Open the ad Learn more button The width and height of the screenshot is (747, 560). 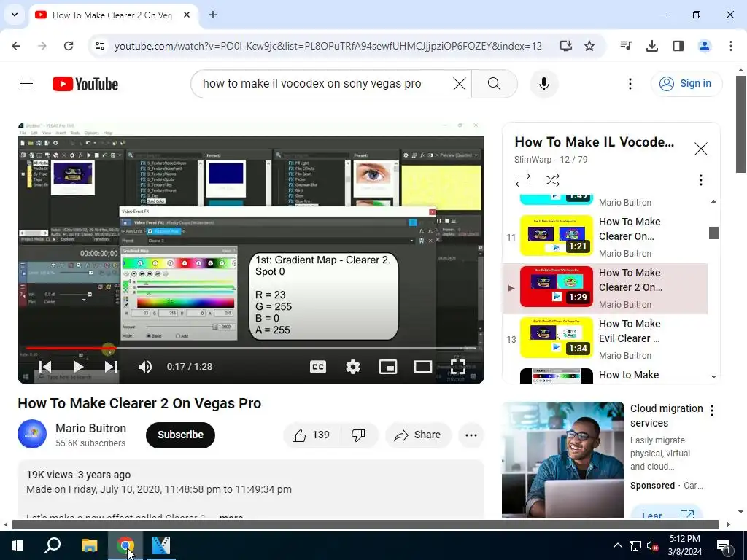click(x=666, y=513)
